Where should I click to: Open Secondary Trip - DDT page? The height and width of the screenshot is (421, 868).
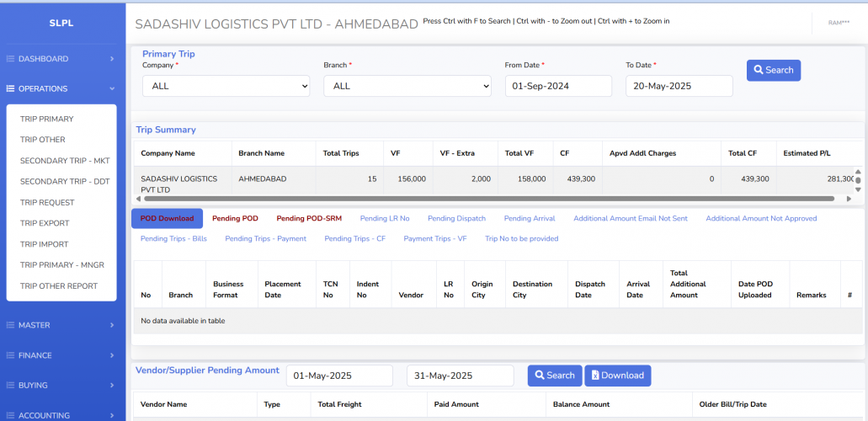pyautogui.click(x=65, y=182)
